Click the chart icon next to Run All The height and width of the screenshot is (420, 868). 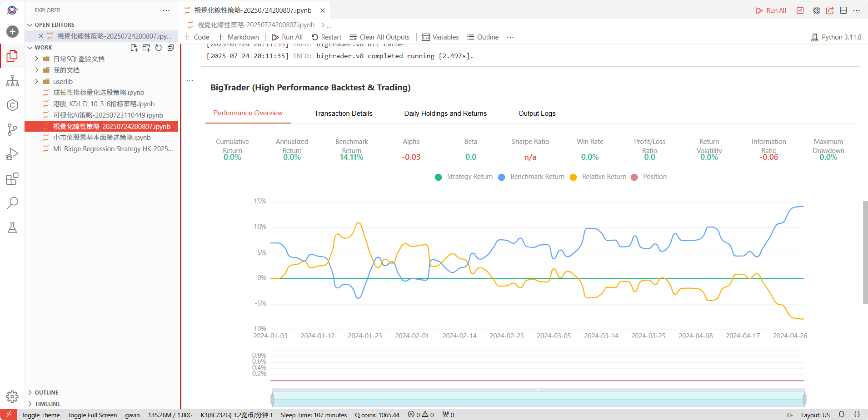click(x=800, y=10)
